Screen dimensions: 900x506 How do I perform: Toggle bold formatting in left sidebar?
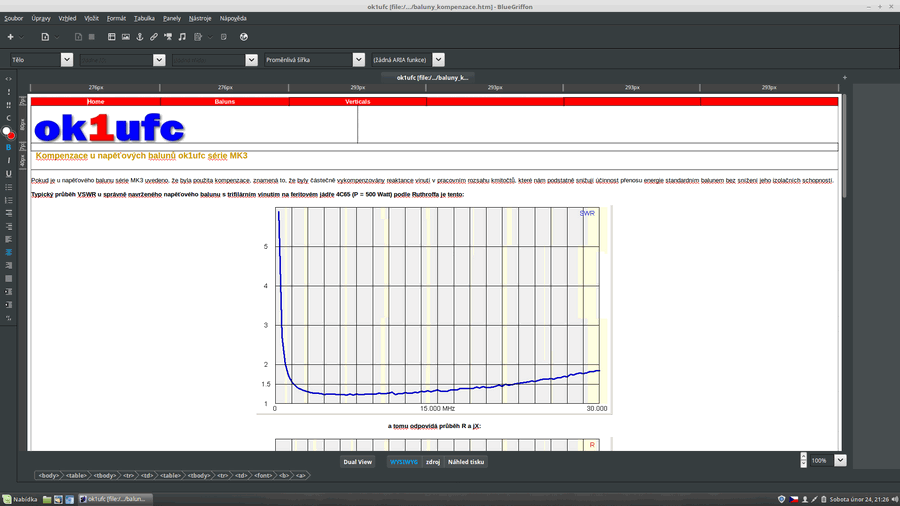point(9,147)
